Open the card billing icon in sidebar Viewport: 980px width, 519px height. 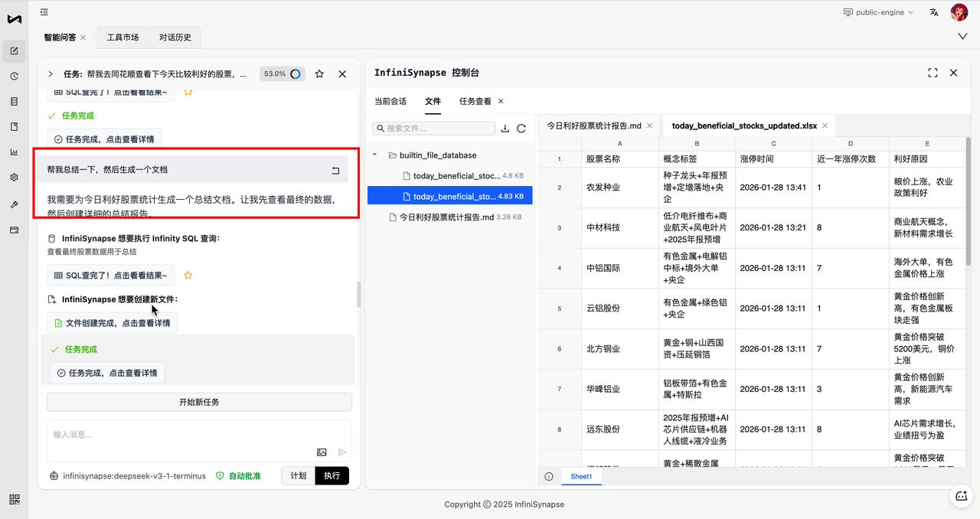click(14, 230)
